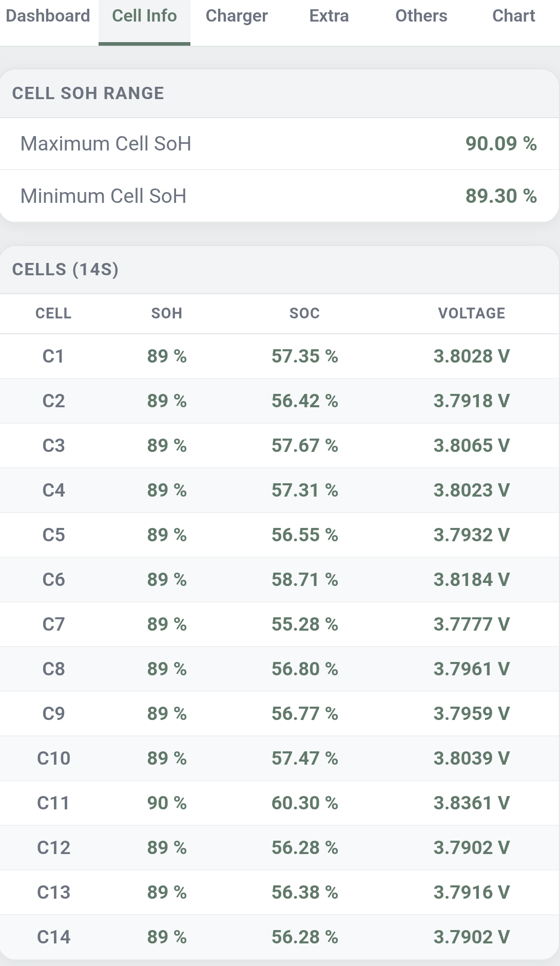Click the CELLS (14S) heading
The height and width of the screenshot is (966, 560).
[65, 270]
